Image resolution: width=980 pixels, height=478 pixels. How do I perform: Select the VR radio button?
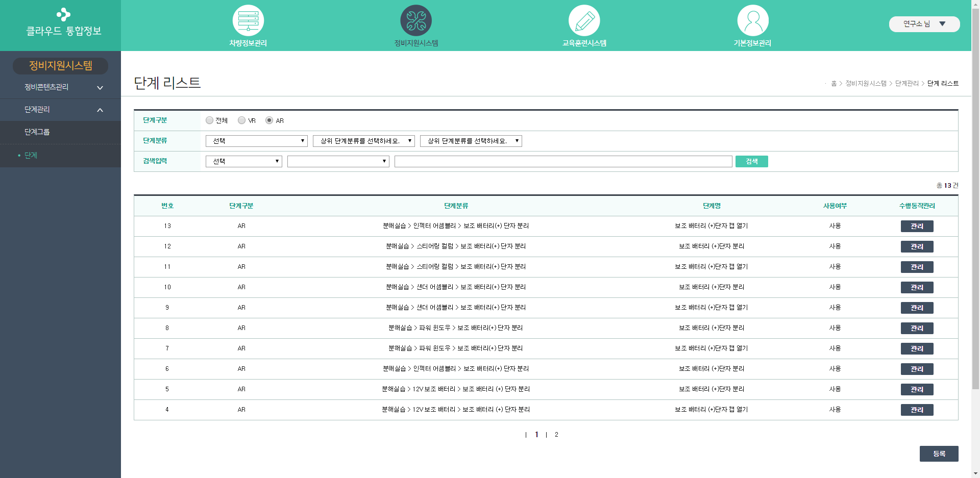pyautogui.click(x=241, y=120)
